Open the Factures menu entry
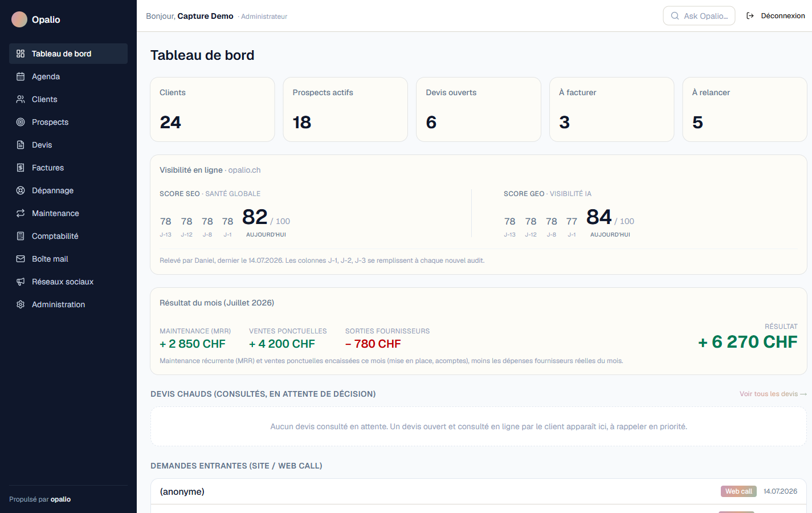The width and height of the screenshot is (812, 513). point(68,168)
